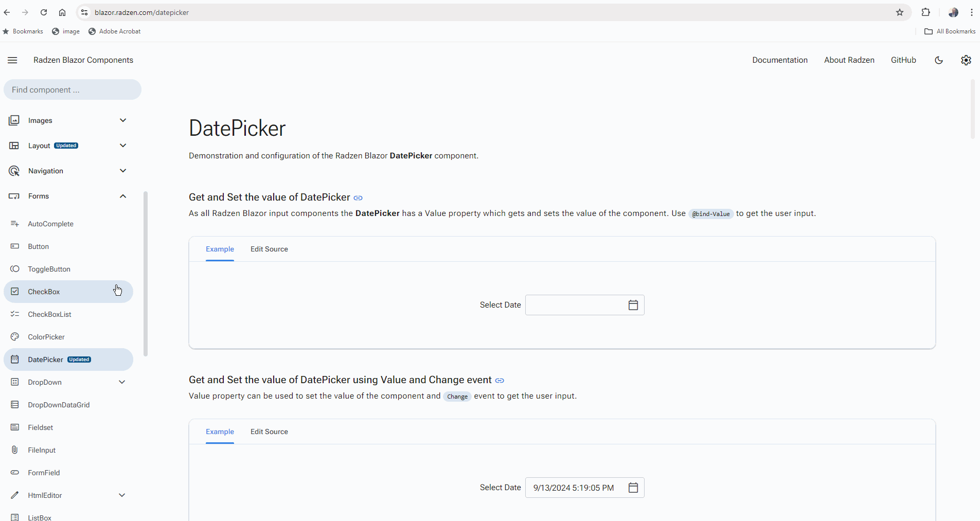Click the FileInput paperclip icon
Image resolution: width=980 pixels, height=521 pixels.
click(x=15, y=450)
